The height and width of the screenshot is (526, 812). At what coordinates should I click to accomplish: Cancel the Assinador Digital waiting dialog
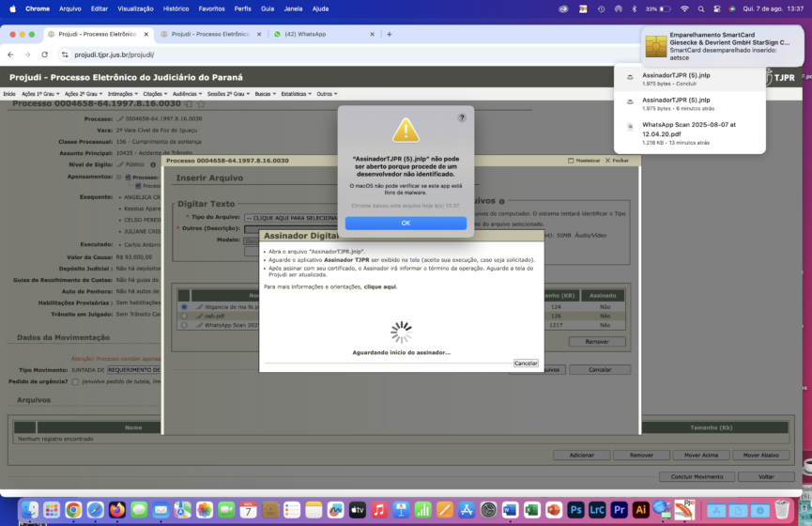coord(526,363)
